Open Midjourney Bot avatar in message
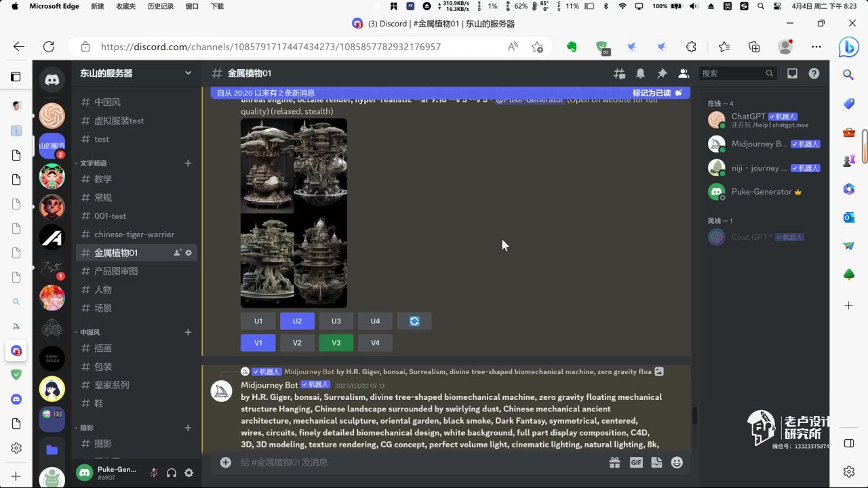868x488 pixels. pyautogui.click(x=222, y=391)
